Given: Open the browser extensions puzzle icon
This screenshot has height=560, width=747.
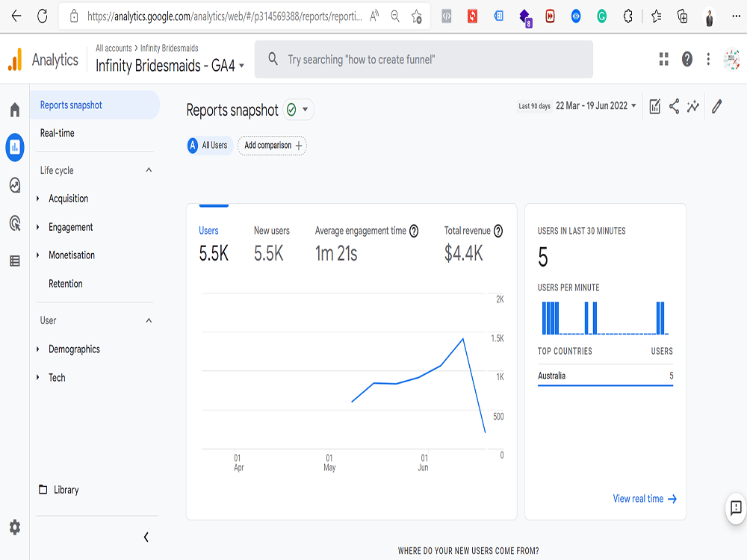Looking at the screenshot, I should 628,16.
